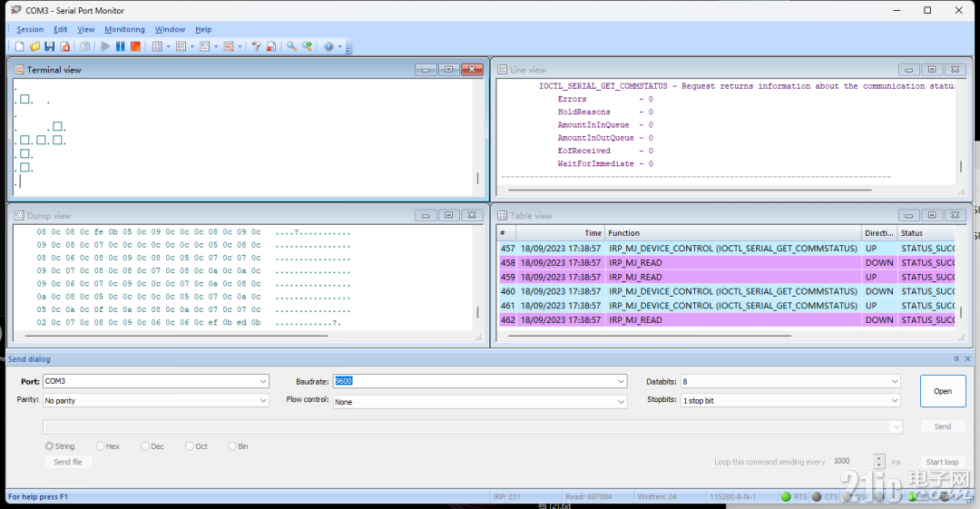The image size is (980, 509).
Task: Open the View menu
Action: 85,29
